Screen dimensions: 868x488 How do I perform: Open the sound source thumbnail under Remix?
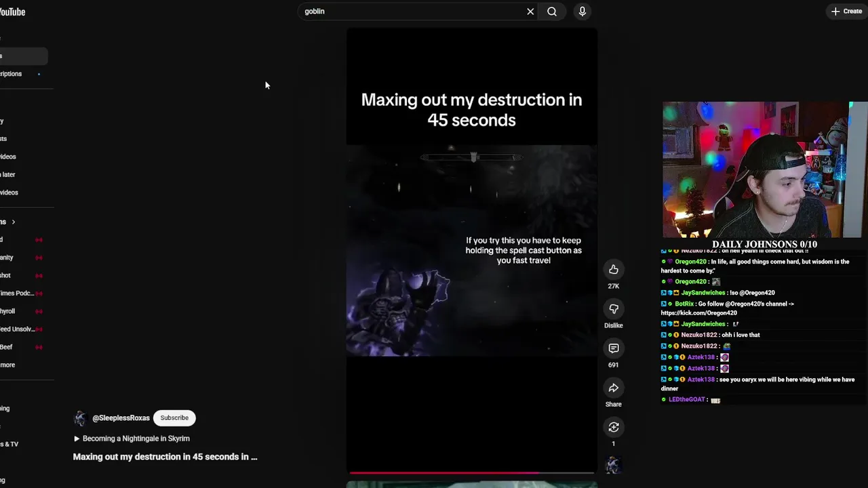point(613,465)
